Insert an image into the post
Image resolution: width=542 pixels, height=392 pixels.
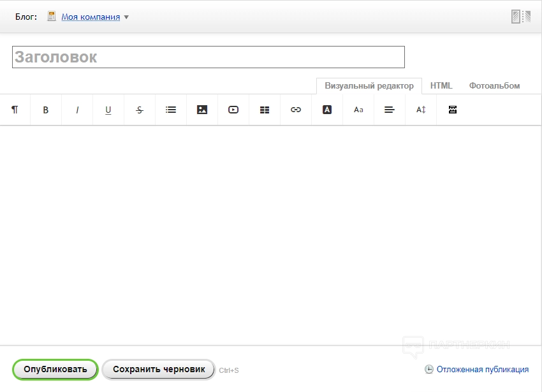pos(202,110)
